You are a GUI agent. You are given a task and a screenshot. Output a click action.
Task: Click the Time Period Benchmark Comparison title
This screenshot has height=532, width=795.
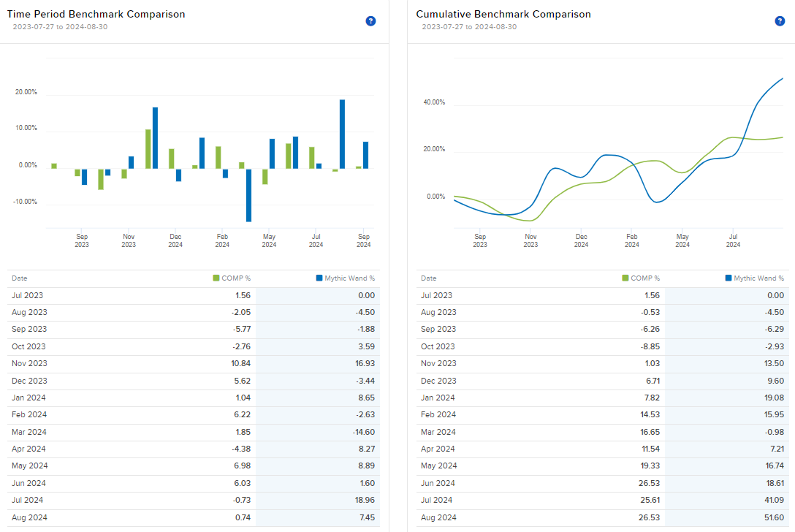coord(96,14)
